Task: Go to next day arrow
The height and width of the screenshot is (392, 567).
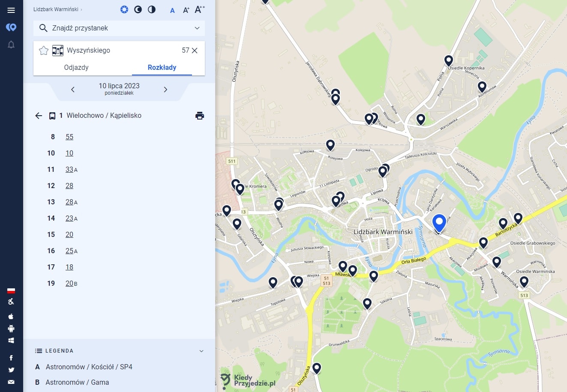Action: (x=165, y=90)
